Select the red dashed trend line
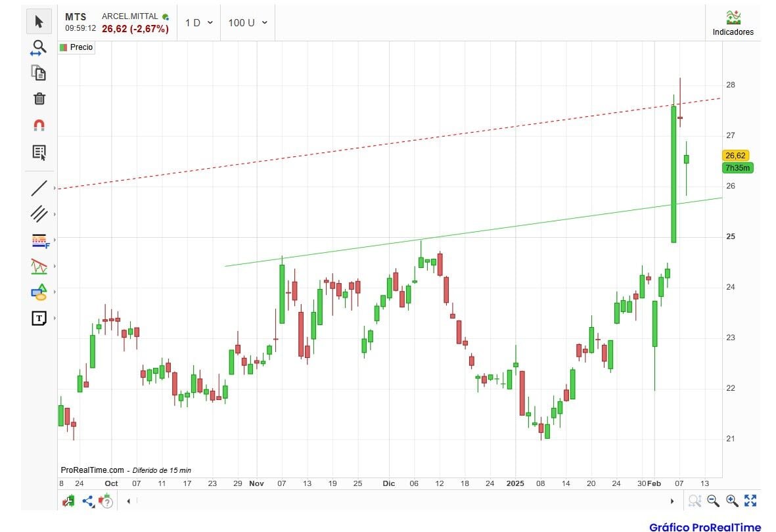 [x=389, y=144]
